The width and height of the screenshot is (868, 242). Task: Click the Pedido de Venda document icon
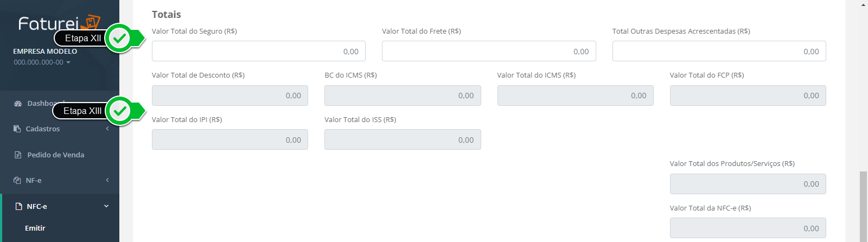click(x=18, y=155)
